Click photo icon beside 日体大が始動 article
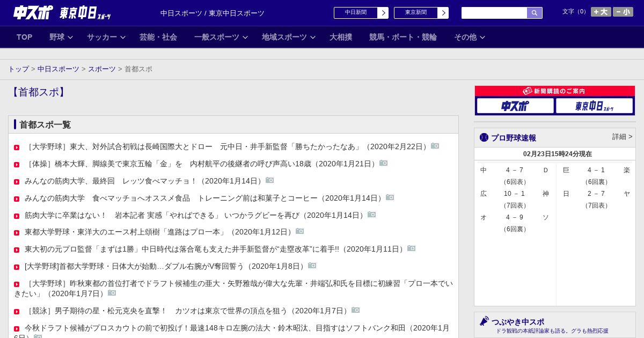Screen dimensions: 644x338 tap(312, 266)
